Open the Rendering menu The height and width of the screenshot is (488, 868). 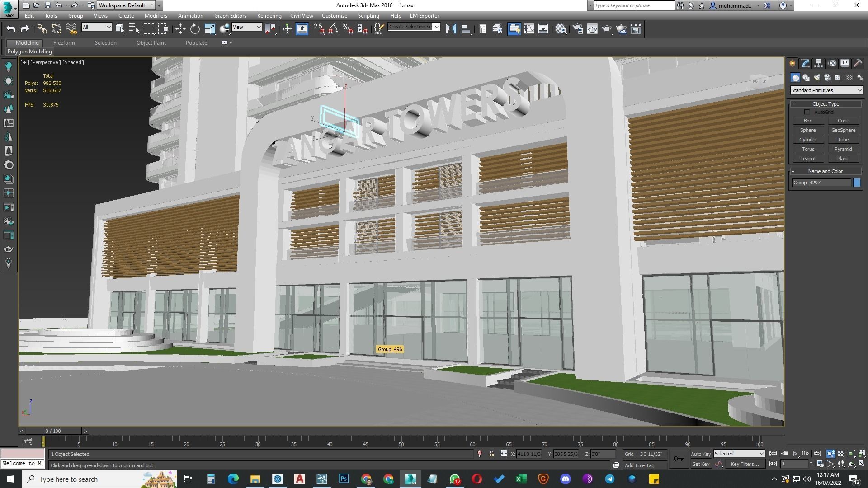pyautogui.click(x=269, y=16)
